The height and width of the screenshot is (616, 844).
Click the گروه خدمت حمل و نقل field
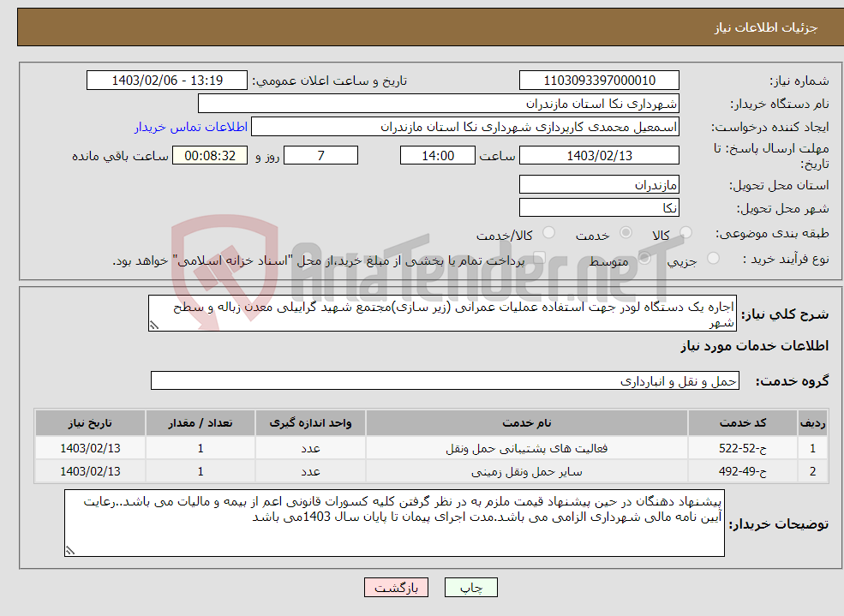point(446,381)
